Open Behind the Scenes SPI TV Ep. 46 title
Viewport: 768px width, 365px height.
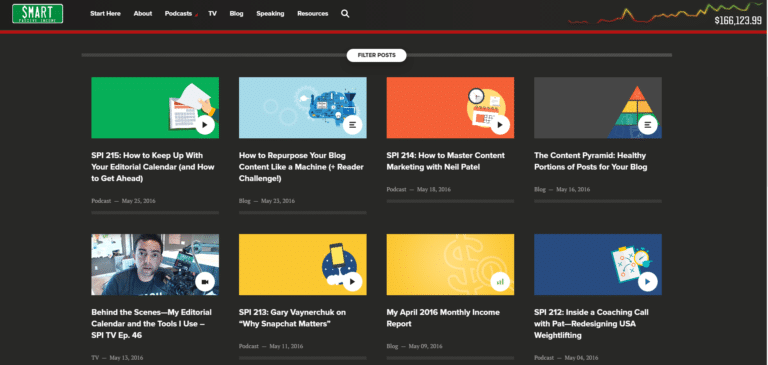151,324
